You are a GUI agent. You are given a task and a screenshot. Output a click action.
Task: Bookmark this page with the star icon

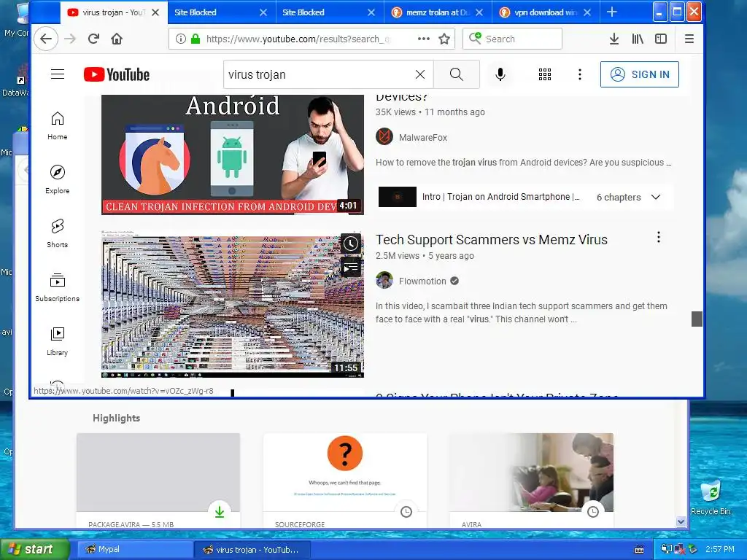click(x=444, y=39)
